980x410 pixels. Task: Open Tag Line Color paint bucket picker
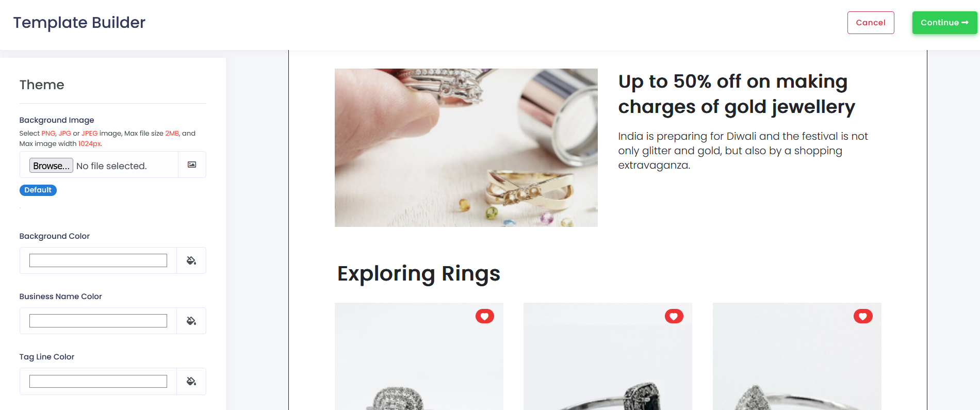(x=191, y=381)
